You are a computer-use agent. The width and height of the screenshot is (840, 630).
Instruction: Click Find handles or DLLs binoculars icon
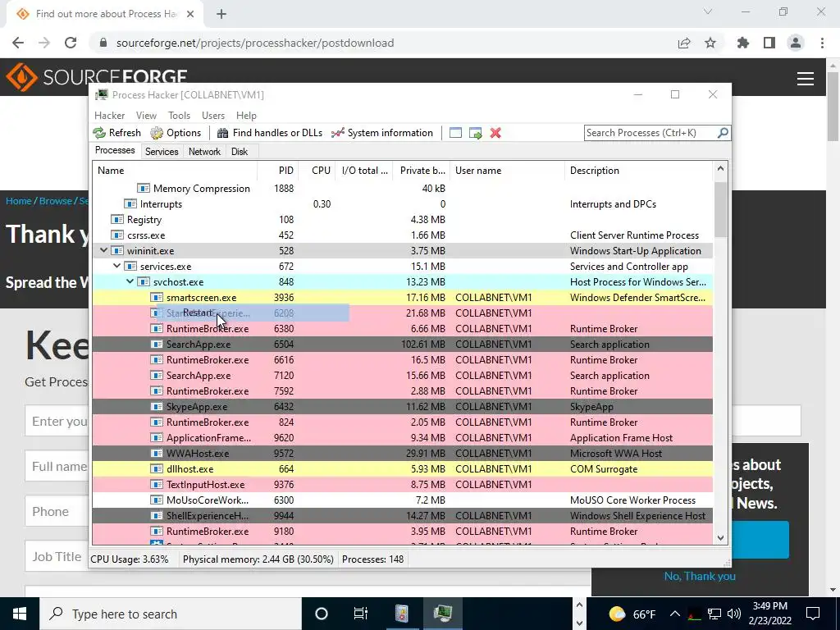click(223, 133)
